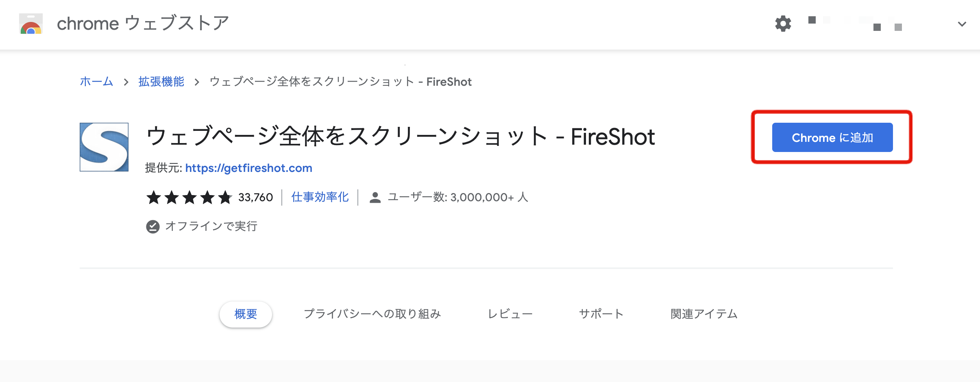Image resolution: width=980 pixels, height=382 pixels.
Task: Click the chevron after 拡張機能 breadcrumb
Action: pyautogui.click(x=197, y=82)
